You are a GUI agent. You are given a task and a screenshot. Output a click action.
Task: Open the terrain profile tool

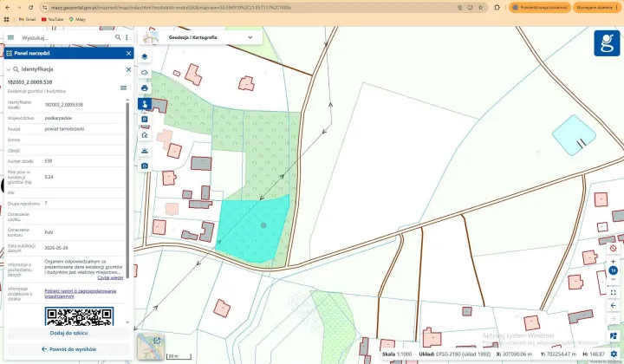[x=145, y=151]
